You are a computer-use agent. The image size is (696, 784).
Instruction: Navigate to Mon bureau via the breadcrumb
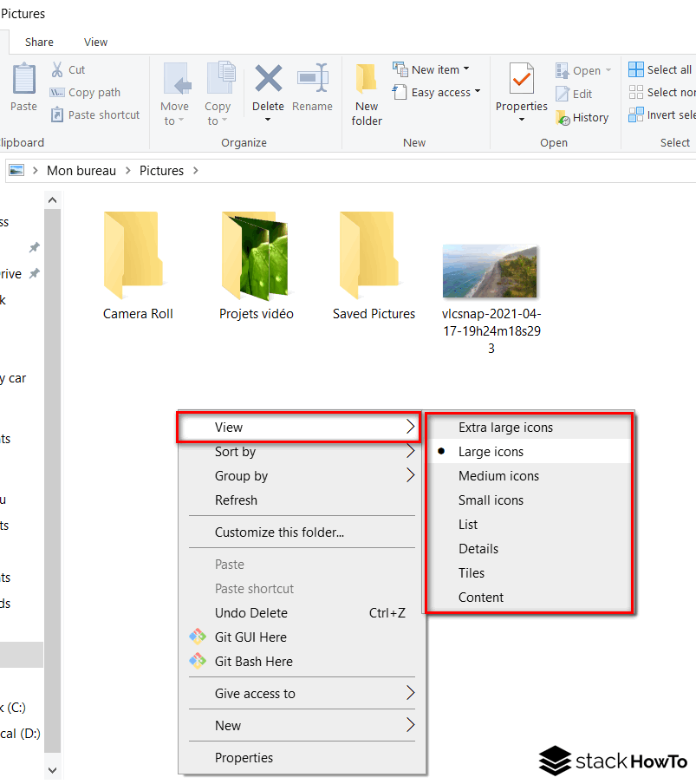81,170
